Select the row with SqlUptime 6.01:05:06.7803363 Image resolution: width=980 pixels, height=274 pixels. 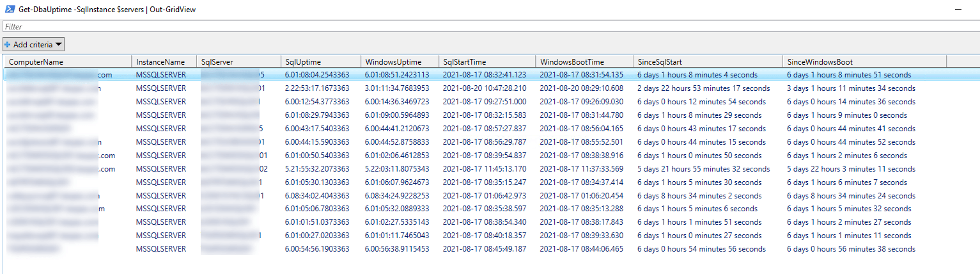pyautogui.click(x=317, y=209)
